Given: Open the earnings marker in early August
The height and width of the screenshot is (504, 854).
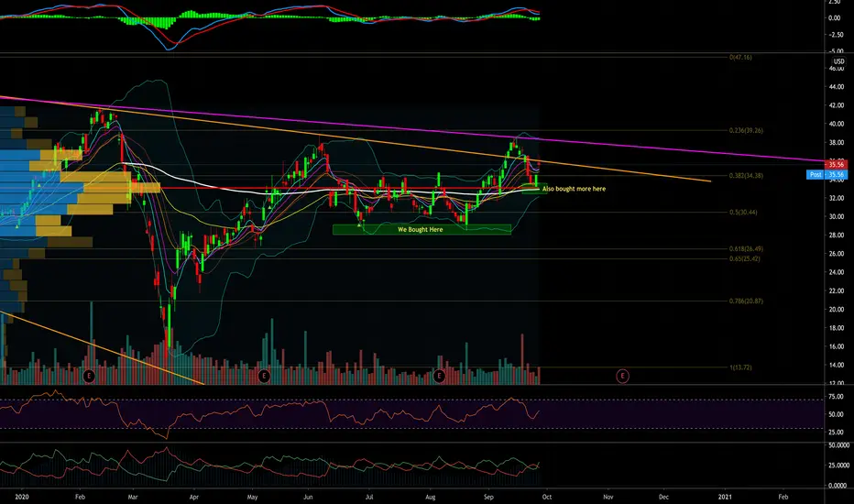Looking at the screenshot, I should 439,376.
